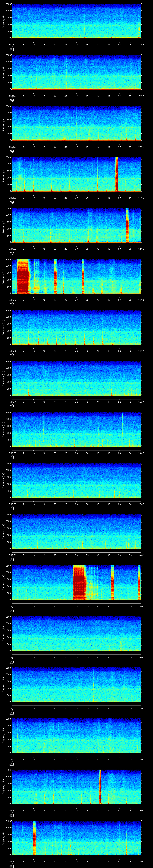Select the spectrogram panel starting at 16:13:00

[76, 327]
